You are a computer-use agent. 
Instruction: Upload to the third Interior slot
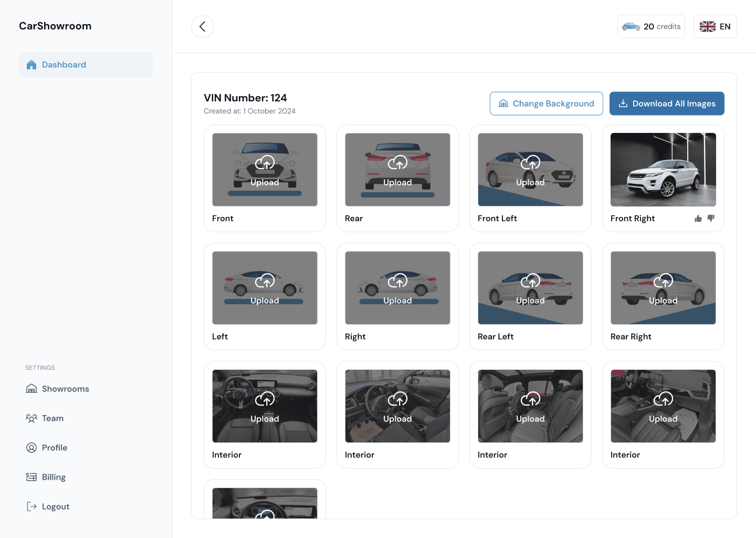(530, 406)
